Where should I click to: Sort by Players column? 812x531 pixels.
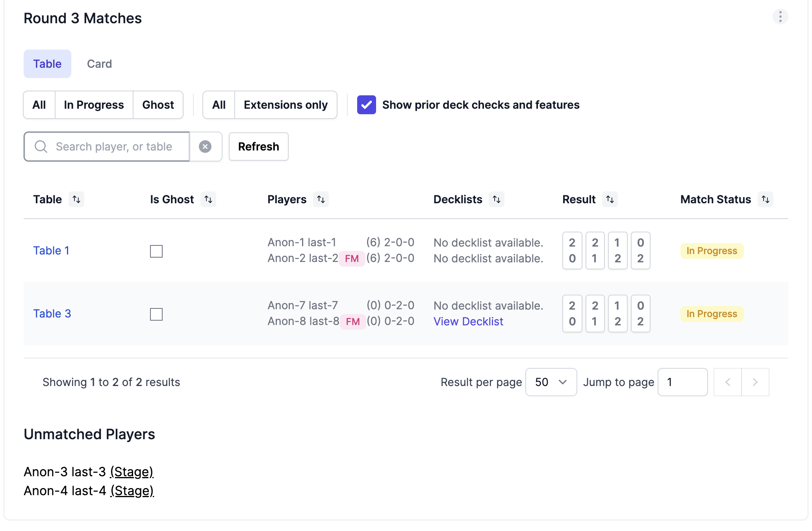[x=321, y=199]
